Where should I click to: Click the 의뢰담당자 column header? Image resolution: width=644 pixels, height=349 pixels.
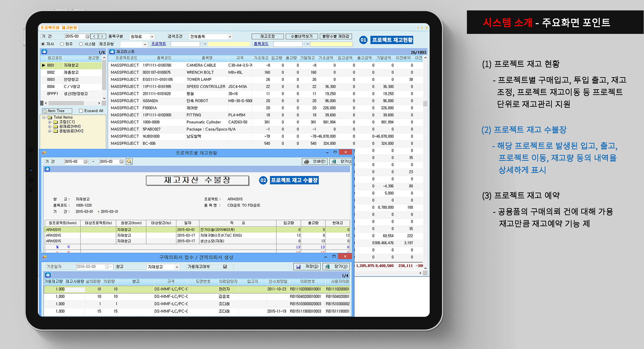[228, 282]
